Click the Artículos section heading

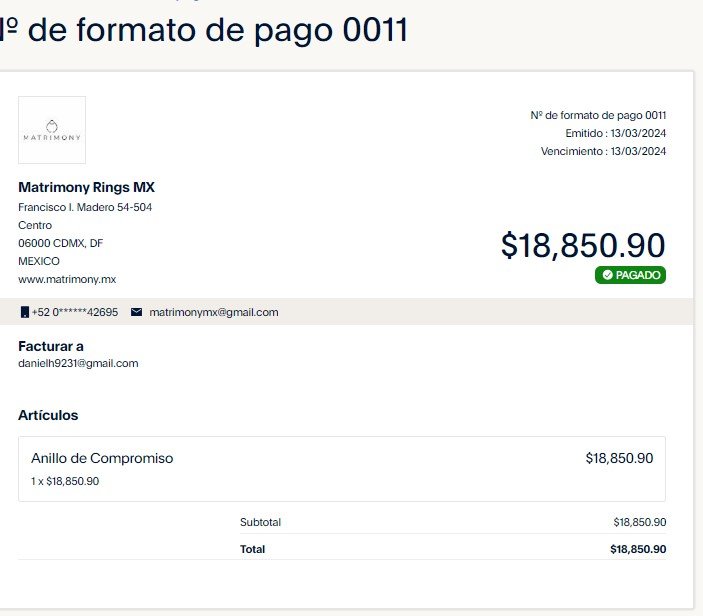(x=48, y=415)
